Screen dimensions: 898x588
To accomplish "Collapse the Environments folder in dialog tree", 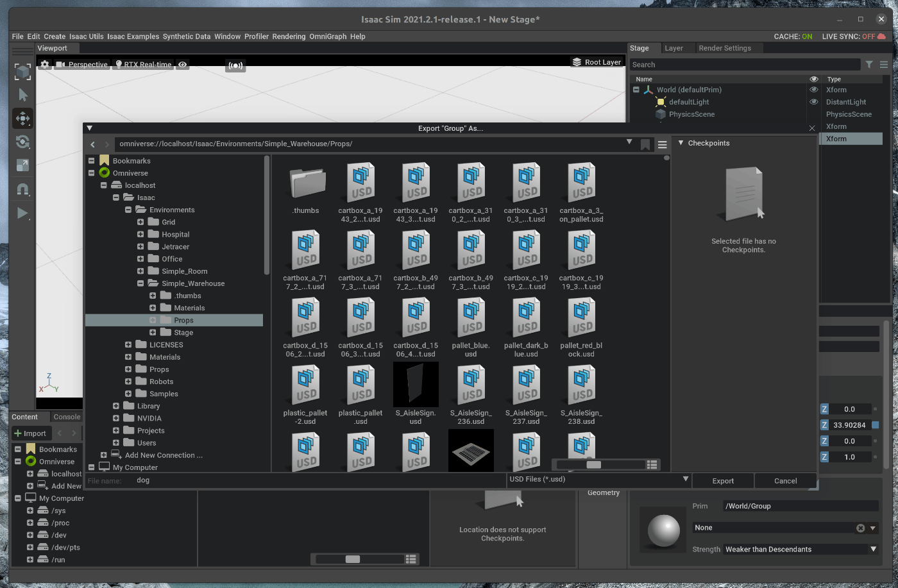I will pos(128,210).
